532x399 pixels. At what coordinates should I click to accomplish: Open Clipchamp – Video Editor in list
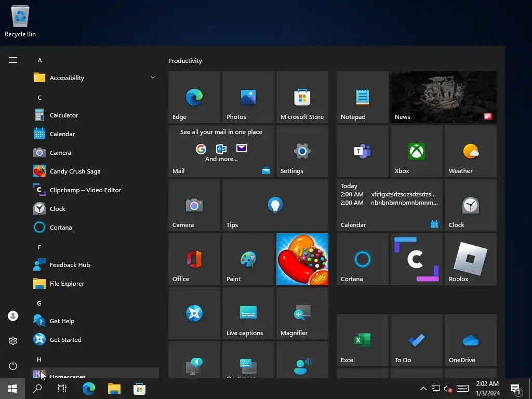(x=95, y=190)
